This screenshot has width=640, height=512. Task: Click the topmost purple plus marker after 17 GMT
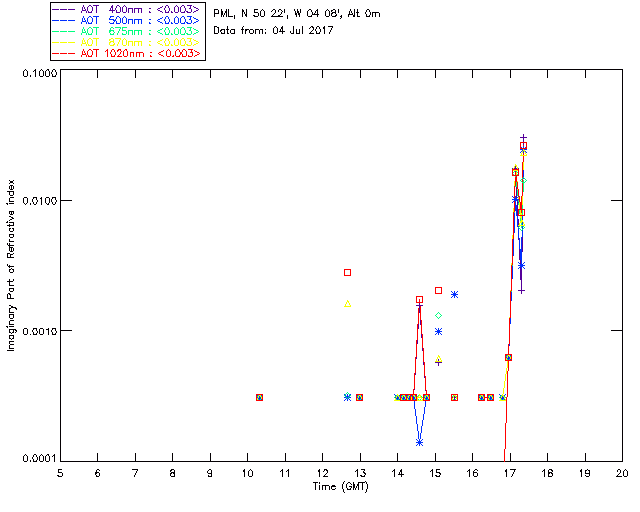click(523, 138)
